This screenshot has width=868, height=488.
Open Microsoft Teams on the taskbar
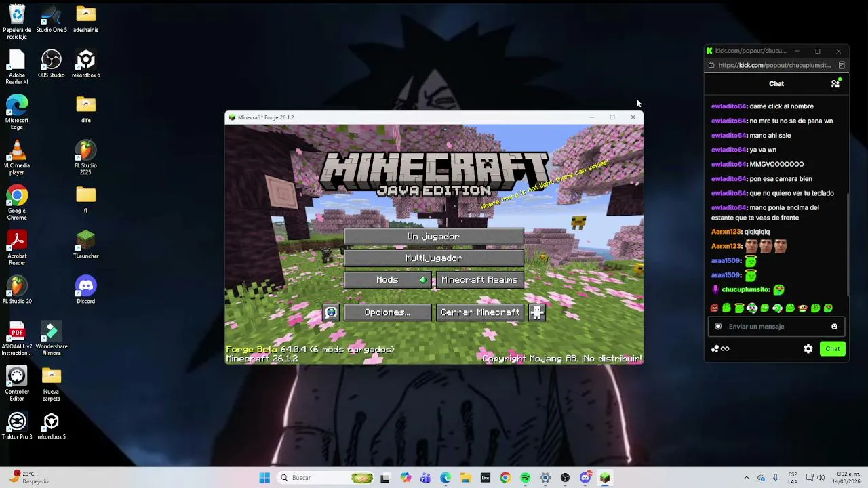[425, 478]
